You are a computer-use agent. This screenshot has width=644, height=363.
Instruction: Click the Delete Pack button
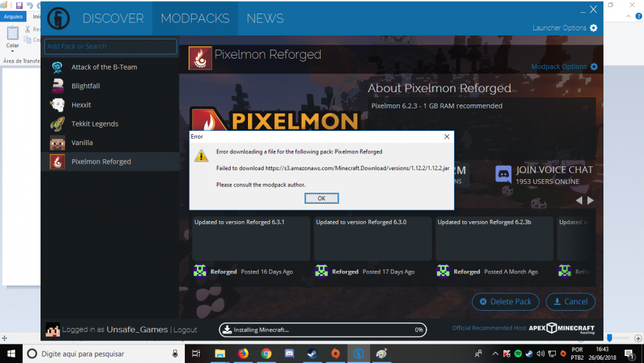pyautogui.click(x=506, y=302)
